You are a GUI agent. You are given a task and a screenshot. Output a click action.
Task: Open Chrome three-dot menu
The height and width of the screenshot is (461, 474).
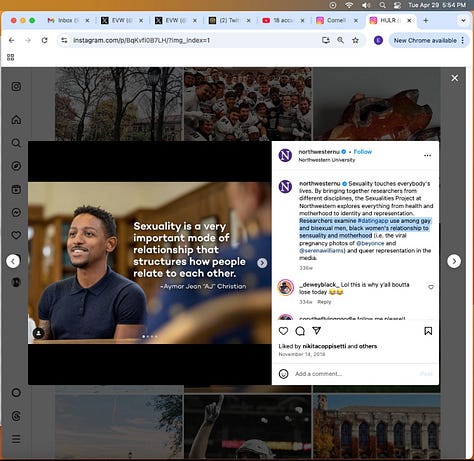[x=463, y=40]
